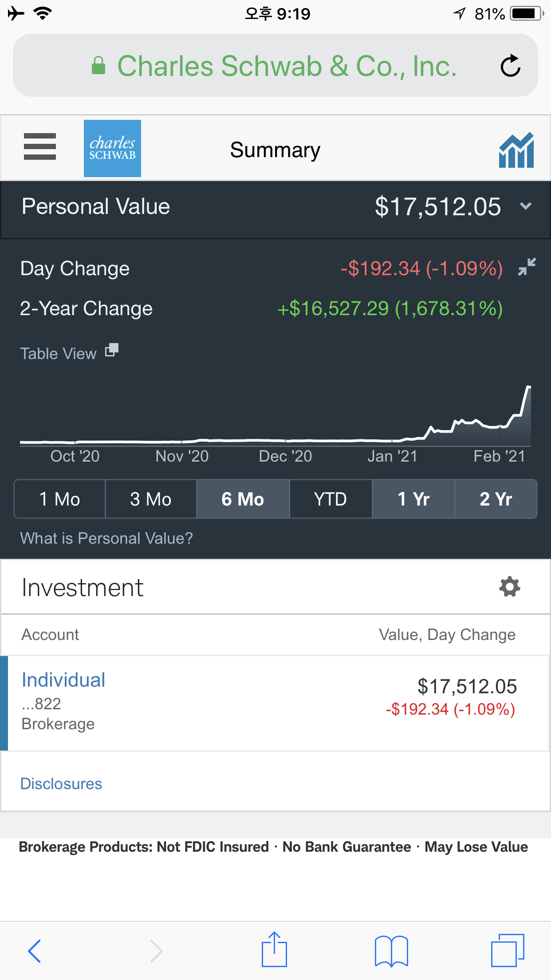Open Safari bookmarks book icon
551x980 pixels.
pos(391,951)
